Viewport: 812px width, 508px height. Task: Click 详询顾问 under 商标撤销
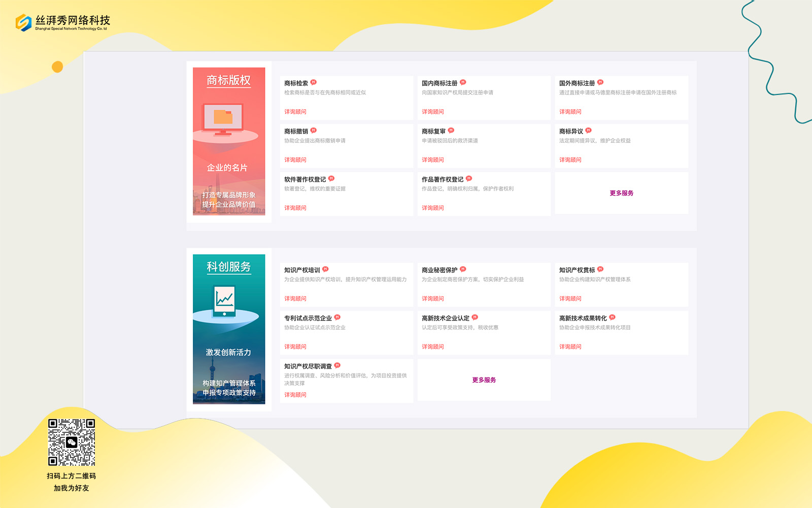295,160
